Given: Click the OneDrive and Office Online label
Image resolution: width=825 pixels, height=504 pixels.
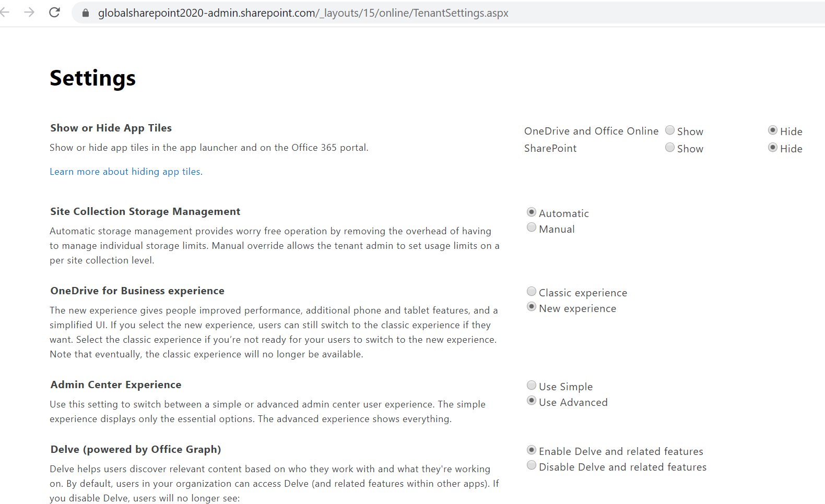Looking at the screenshot, I should (x=591, y=131).
